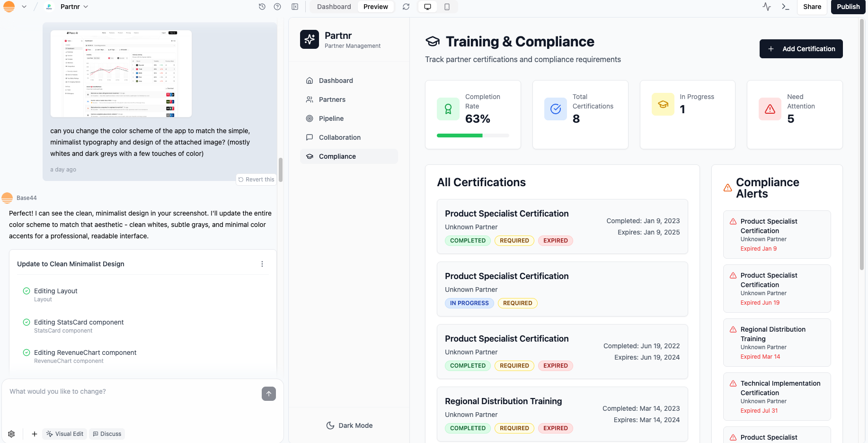Image resolution: width=868 pixels, height=443 pixels.
Task: Click the Add Certification button
Action: (801, 49)
